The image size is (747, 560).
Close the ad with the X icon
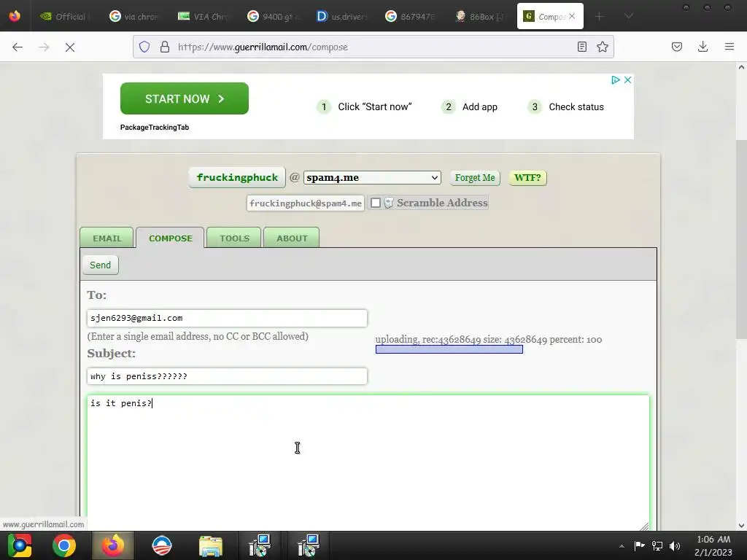pyautogui.click(x=628, y=79)
